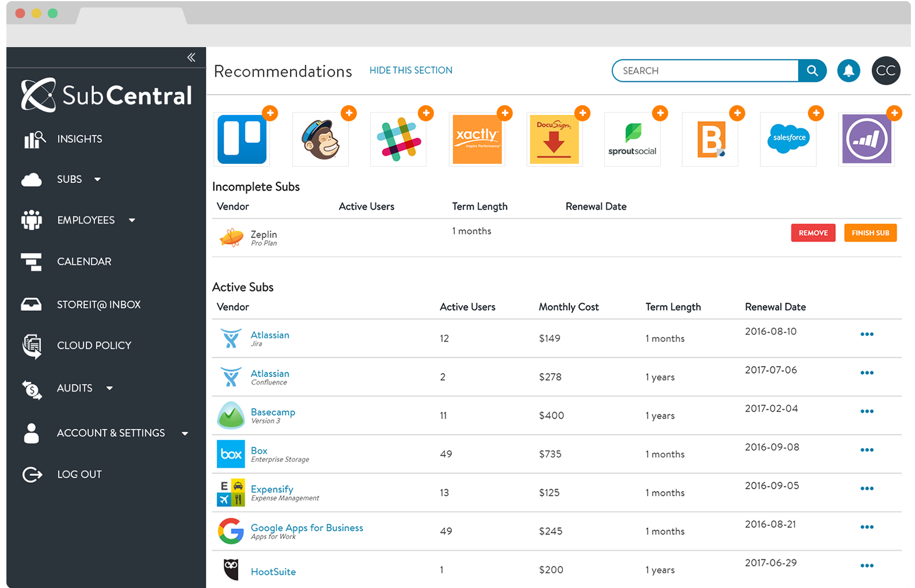Open options for Box row

[x=867, y=450]
